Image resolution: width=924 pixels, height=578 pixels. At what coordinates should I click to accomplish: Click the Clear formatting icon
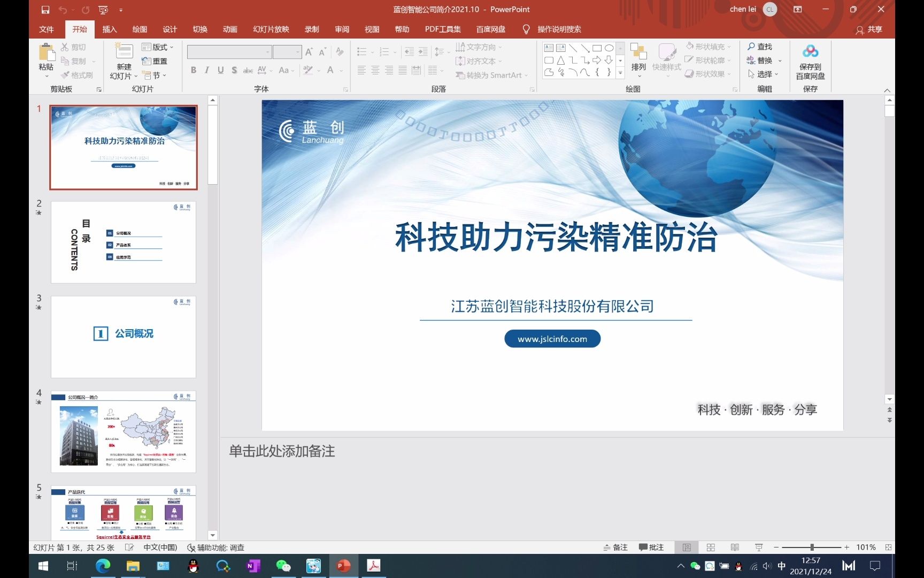tap(340, 52)
